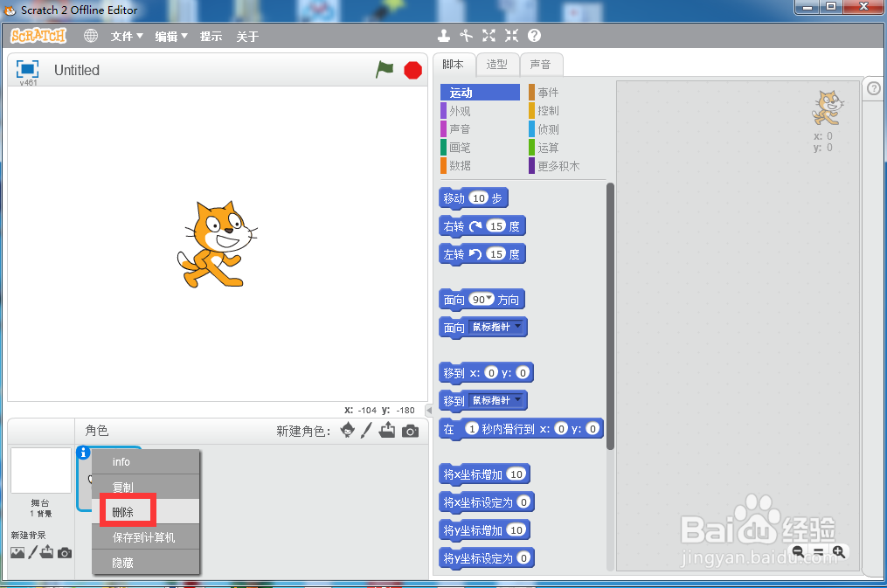Reset scripts area zoom to normal
The image size is (887, 588).
coord(819,551)
